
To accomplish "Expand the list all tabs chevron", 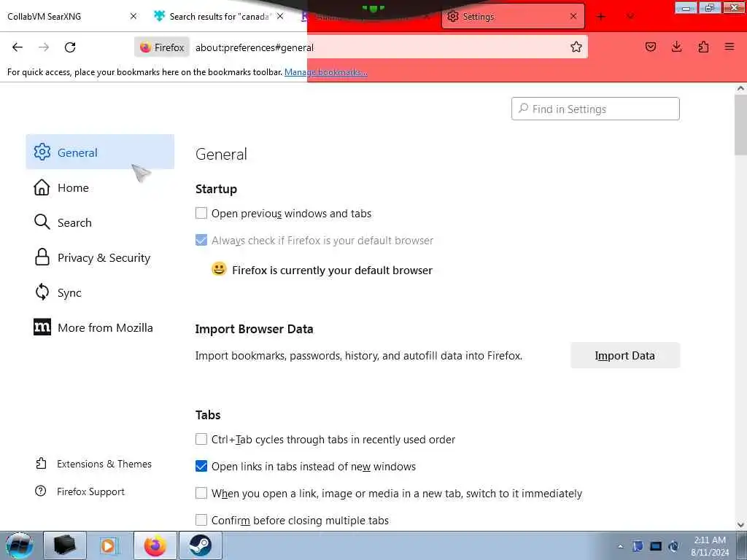I will (630, 17).
